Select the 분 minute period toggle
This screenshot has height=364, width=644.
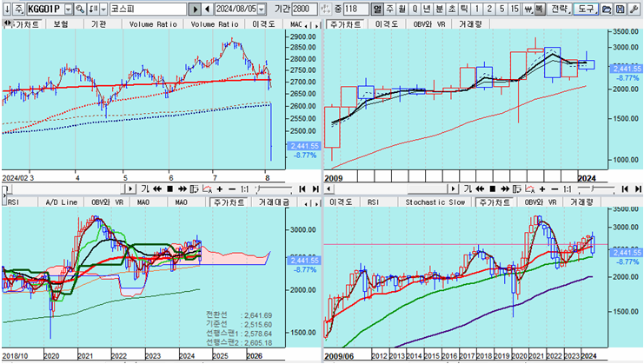pyautogui.click(x=439, y=9)
